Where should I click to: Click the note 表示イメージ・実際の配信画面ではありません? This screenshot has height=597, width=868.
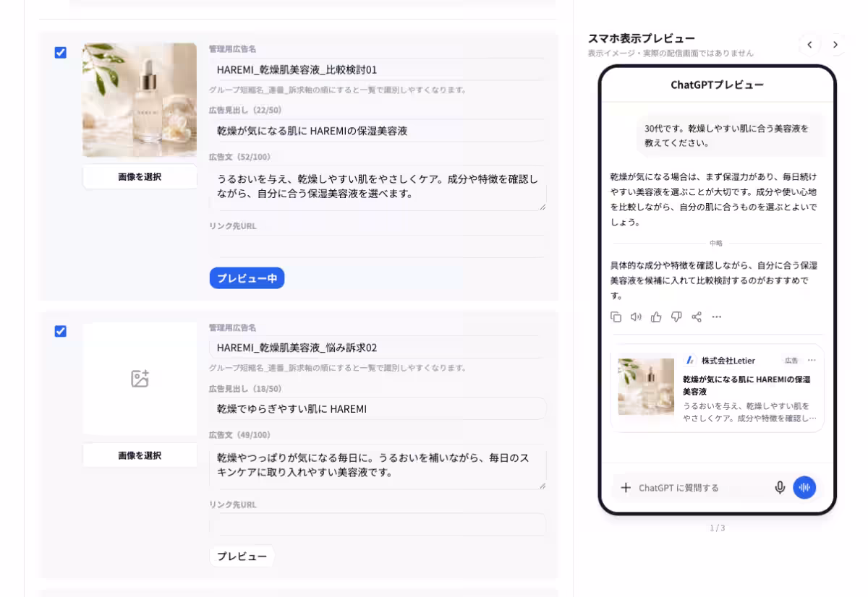tap(671, 53)
